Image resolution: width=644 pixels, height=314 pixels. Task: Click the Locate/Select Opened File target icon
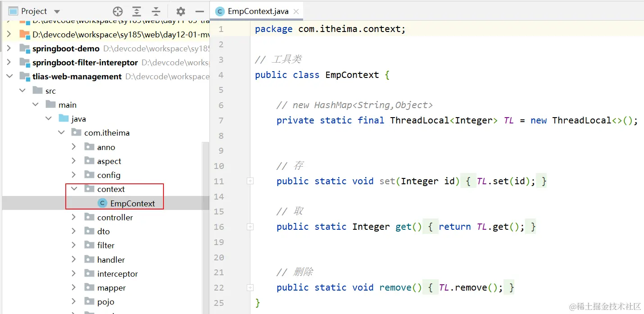(x=118, y=11)
